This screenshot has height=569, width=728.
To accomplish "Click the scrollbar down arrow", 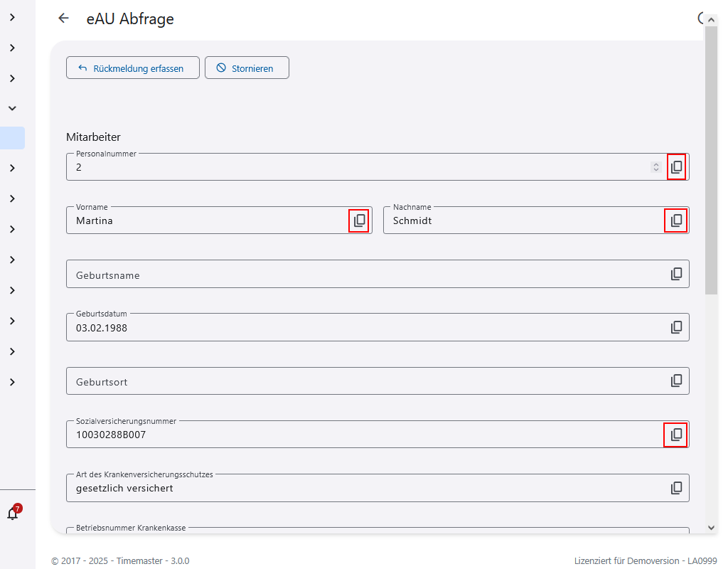I will tap(712, 527).
